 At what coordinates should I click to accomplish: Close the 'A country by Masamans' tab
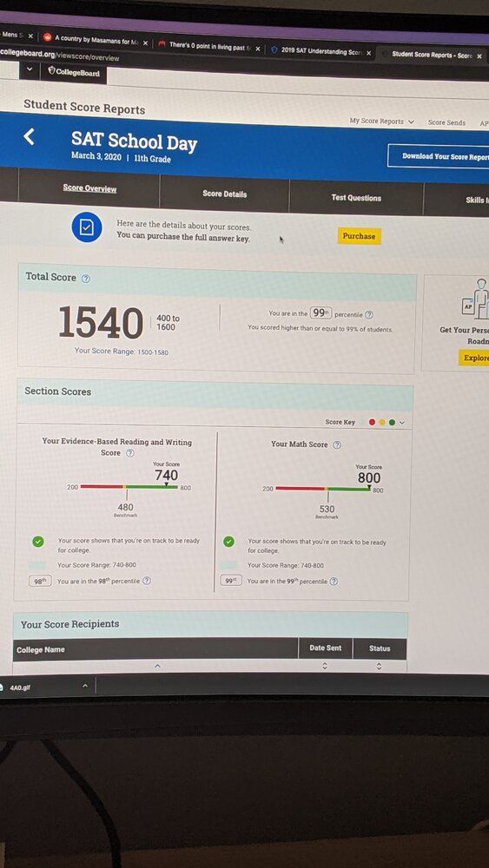pyautogui.click(x=145, y=43)
